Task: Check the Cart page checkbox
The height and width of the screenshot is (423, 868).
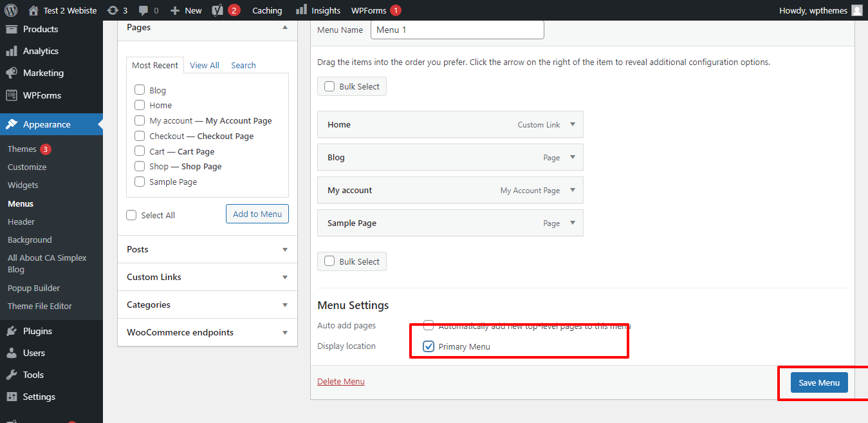Action: [x=140, y=151]
